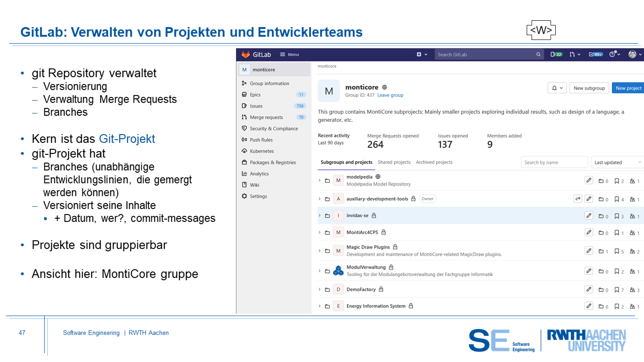Open the Kubernetes sidebar item
This screenshot has height=362, width=644.
pyautogui.click(x=261, y=151)
